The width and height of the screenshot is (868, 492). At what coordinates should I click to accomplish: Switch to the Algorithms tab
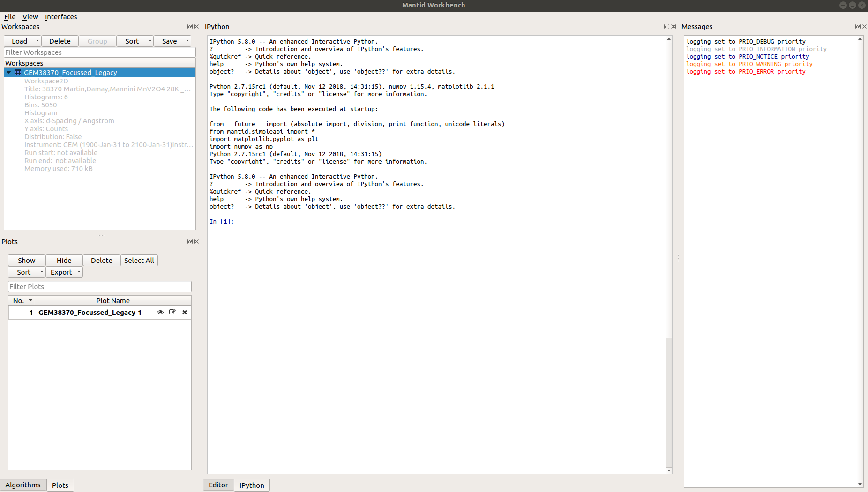tap(23, 485)
